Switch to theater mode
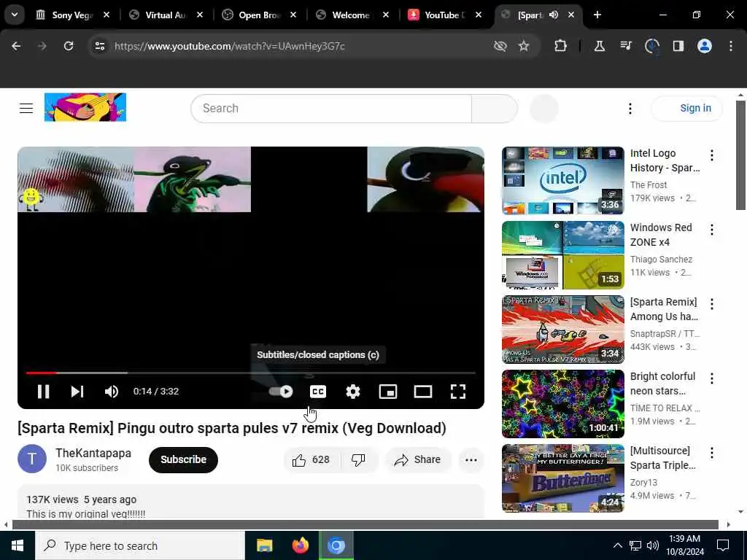Image resolution: width=747 pixels, height=560 pixels. tap(423, 392)
